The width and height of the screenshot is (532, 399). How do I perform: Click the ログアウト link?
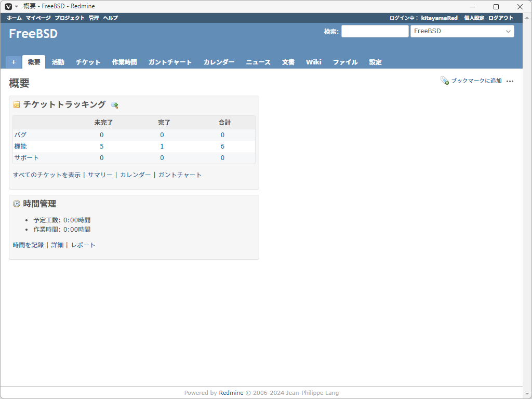(x=501, y=18)
